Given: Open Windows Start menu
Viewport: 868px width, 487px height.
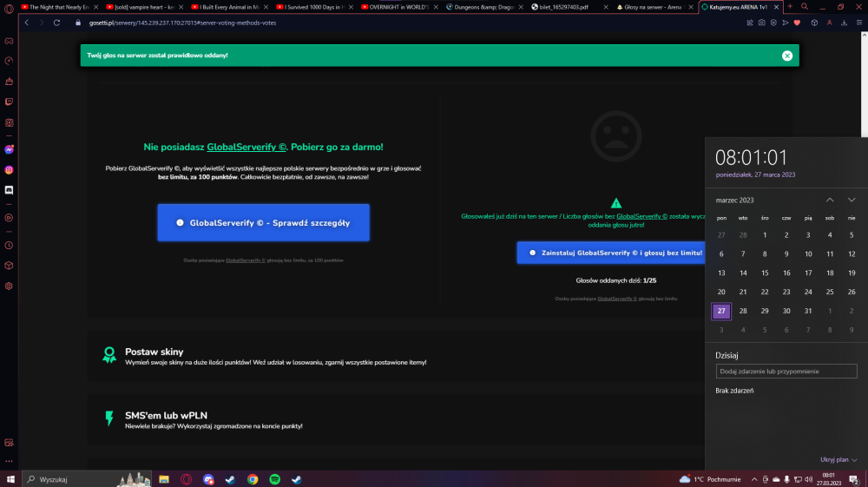Looking at the screenshot, I should [10, 479].
